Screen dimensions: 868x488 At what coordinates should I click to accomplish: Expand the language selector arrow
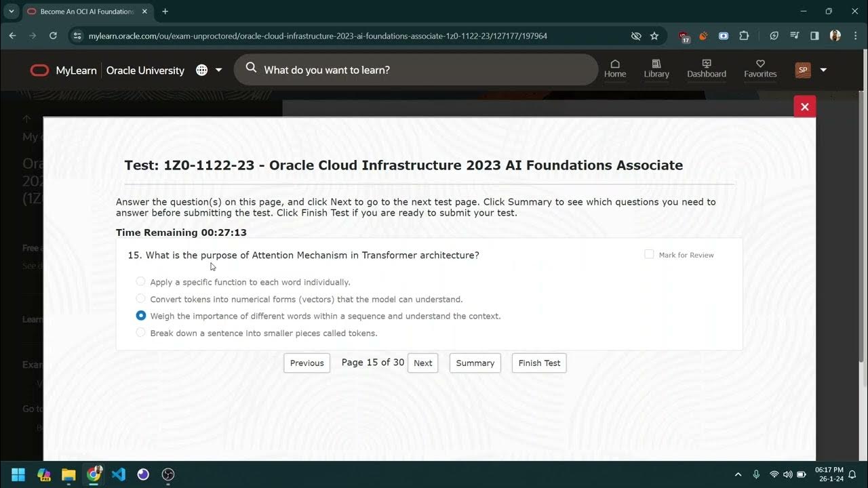point(218,70)
